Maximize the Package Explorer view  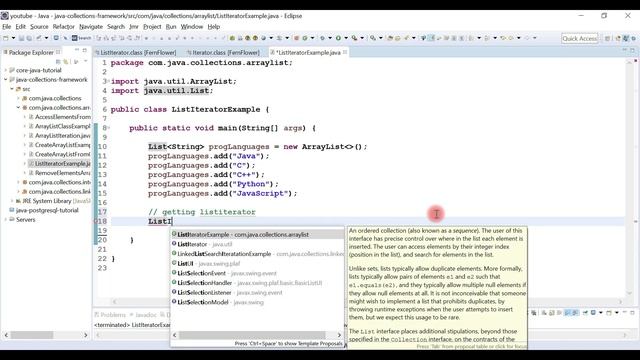pyautogui.click(x=84, y=51)
